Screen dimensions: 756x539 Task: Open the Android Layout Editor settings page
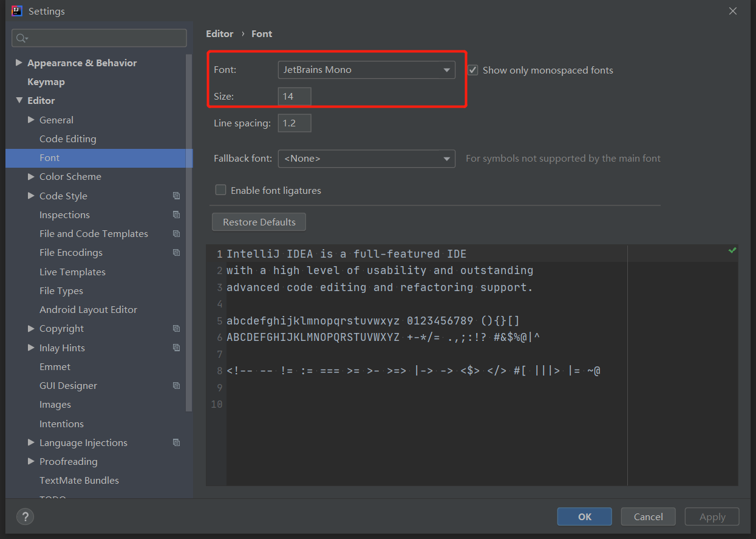pos(88,309)
